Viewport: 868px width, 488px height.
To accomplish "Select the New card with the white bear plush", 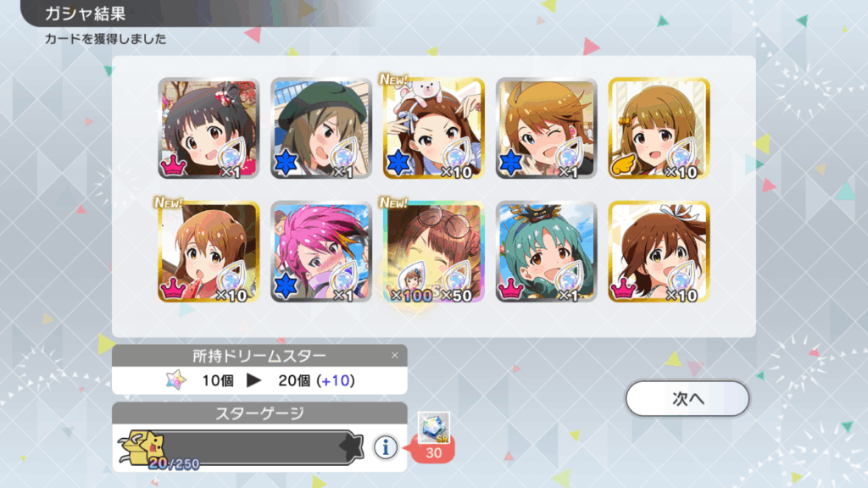I will click(x=433, y=129).
